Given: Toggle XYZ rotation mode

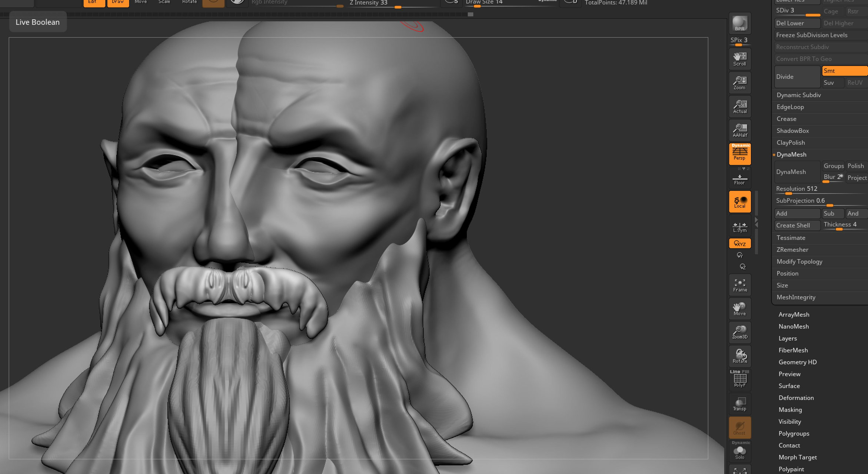Looking at the screenshot, I should (x=740, y=243).
